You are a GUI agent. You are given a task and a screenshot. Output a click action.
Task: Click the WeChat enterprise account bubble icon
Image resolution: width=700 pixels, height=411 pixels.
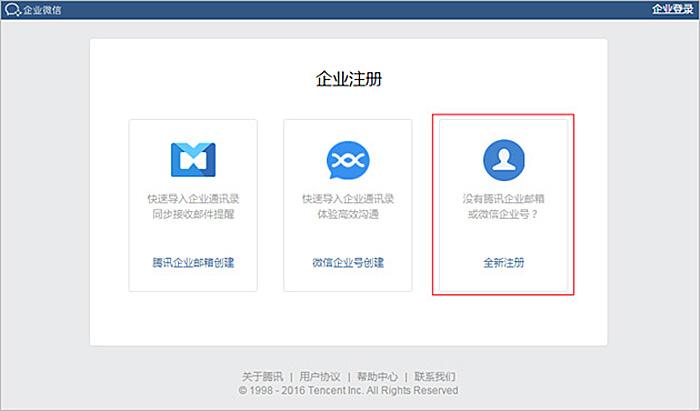pos(348,160)
